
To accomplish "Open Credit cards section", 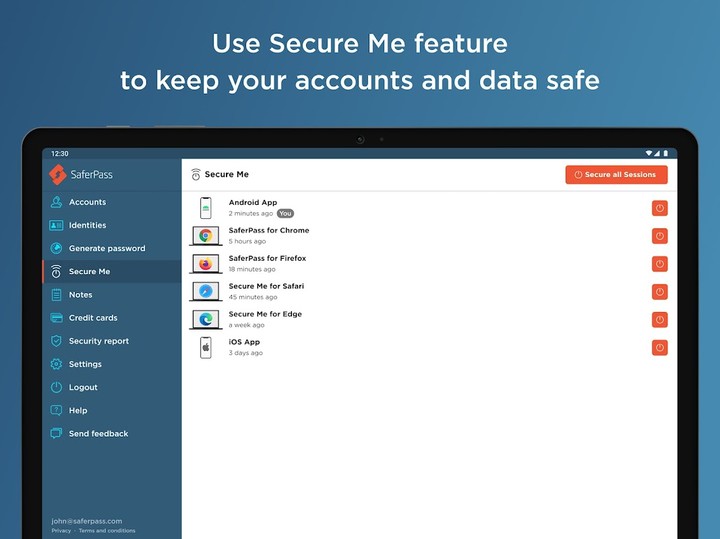I will click(x=112, y=318).
